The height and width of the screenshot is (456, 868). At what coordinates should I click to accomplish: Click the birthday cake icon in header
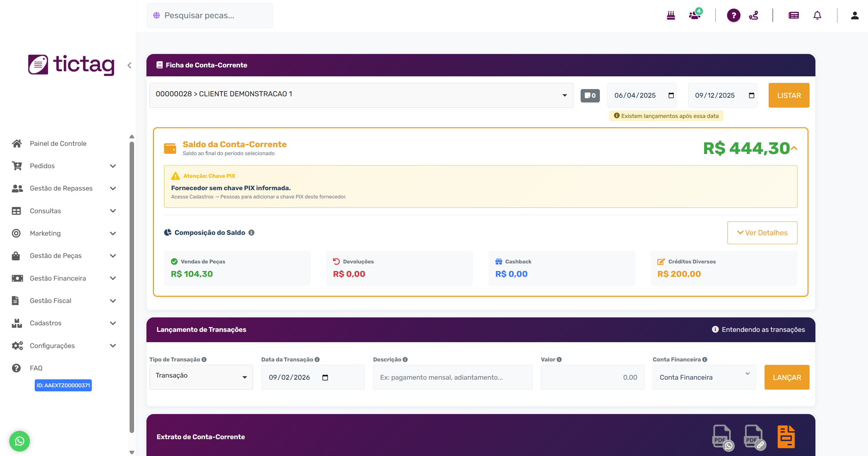671,15
